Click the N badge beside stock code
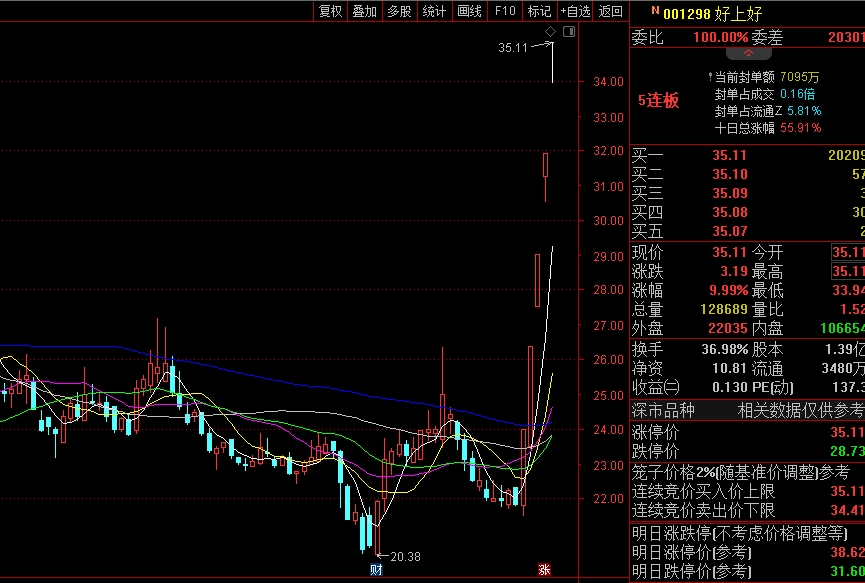The width and height of the screenshot is (865, 583). point(655,11)
